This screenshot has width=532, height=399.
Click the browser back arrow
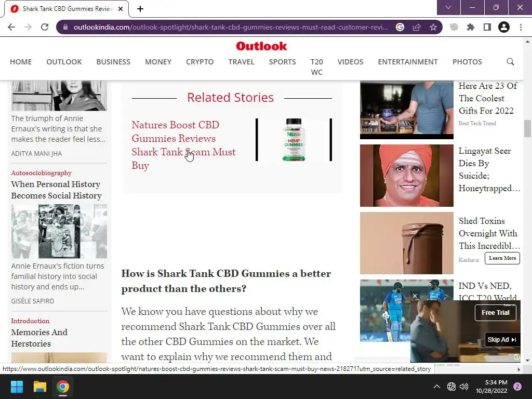pyautogui.click(x=11, y=27)
